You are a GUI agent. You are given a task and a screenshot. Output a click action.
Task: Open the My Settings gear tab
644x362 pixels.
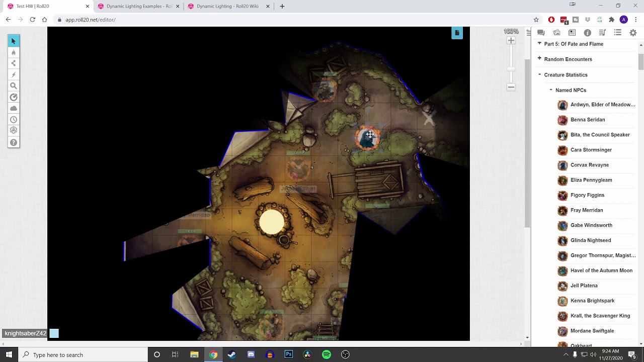pos(633,33)
